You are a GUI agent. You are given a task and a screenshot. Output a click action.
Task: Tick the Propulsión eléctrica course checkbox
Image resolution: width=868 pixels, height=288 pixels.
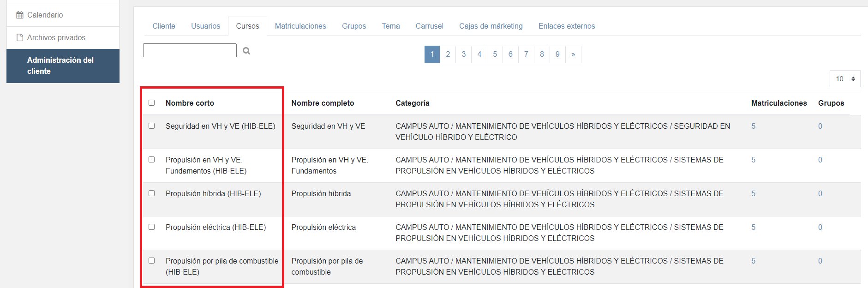[x=152, y=227]
